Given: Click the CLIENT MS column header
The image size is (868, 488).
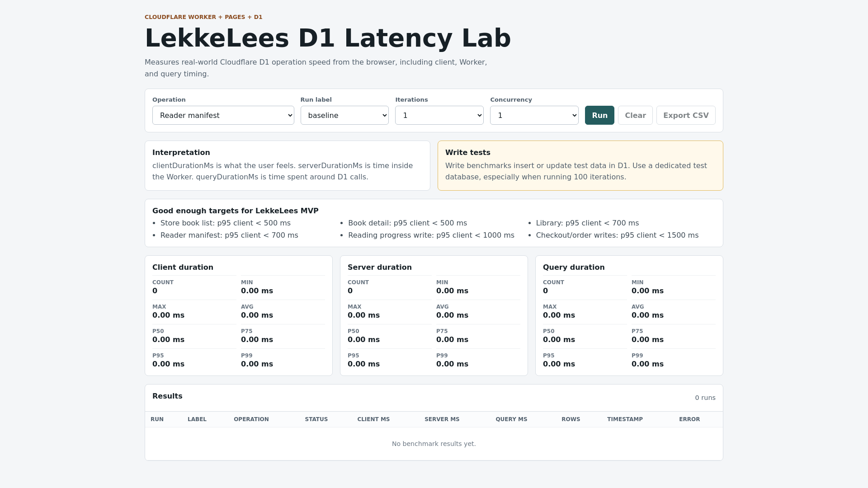Looking at the screenshot, I should (x=373, y=419).
